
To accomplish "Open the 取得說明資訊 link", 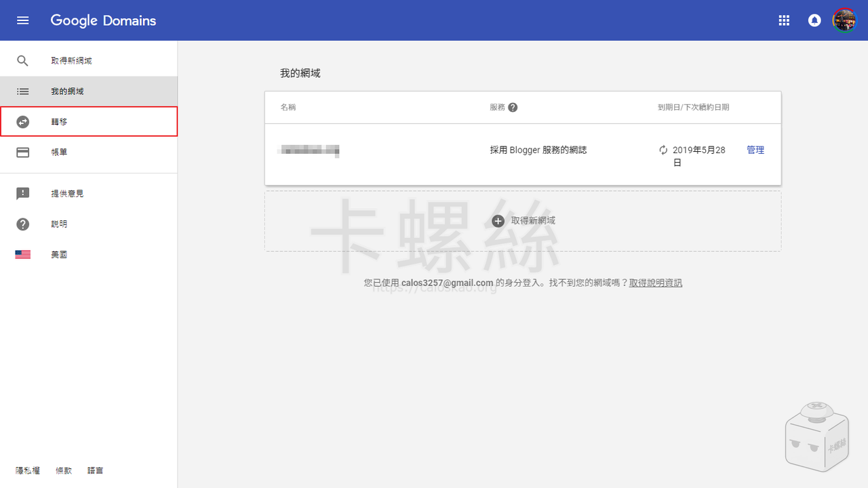I will tap(655, 283).
